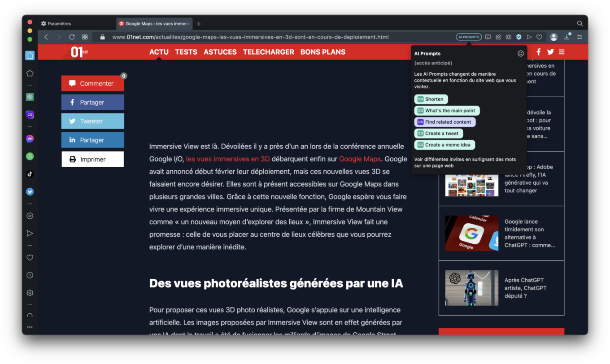Image resolution: width=610 pixels, height=364 pixels.
Task: Open ad blocker shield icon
Action: pos(519,37)
